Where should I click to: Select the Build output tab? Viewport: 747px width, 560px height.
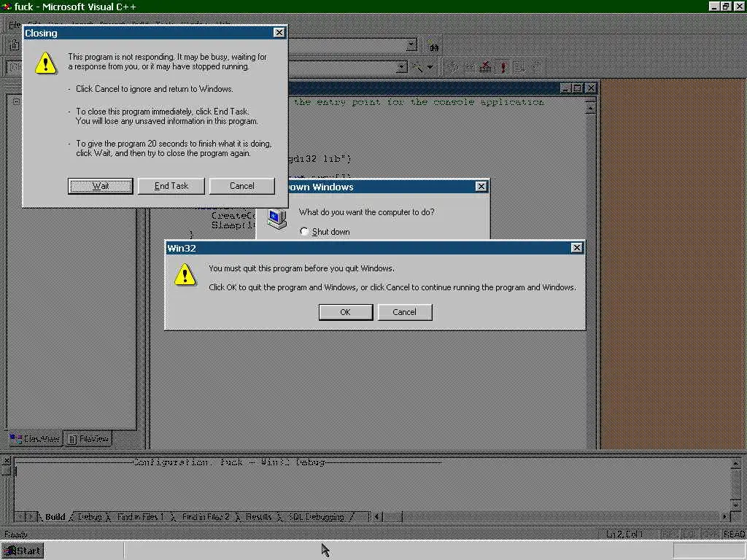point(55,517)
